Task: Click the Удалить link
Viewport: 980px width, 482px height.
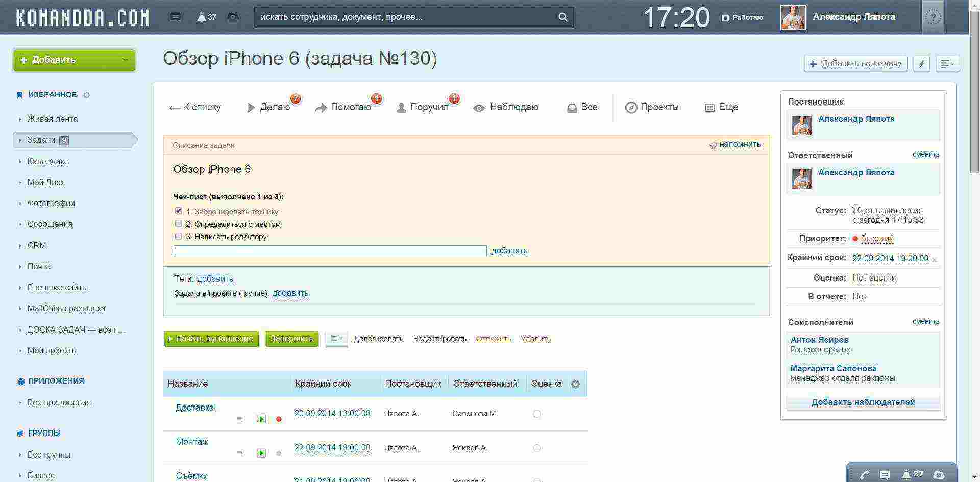Action: point(535,339)
